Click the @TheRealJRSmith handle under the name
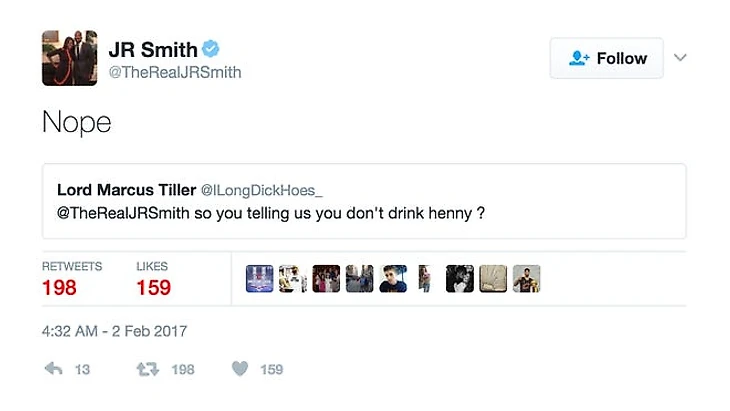This screenshot has width=730, height=411. click(x=174, y=73)
